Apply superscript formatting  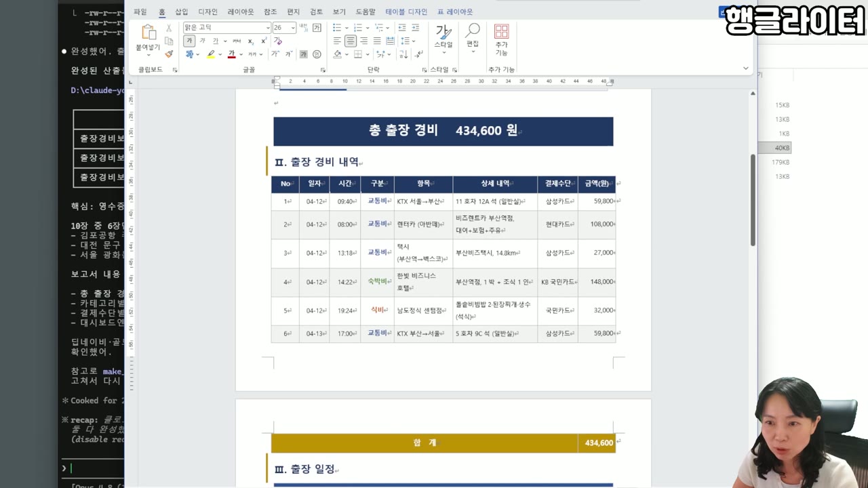264,41
